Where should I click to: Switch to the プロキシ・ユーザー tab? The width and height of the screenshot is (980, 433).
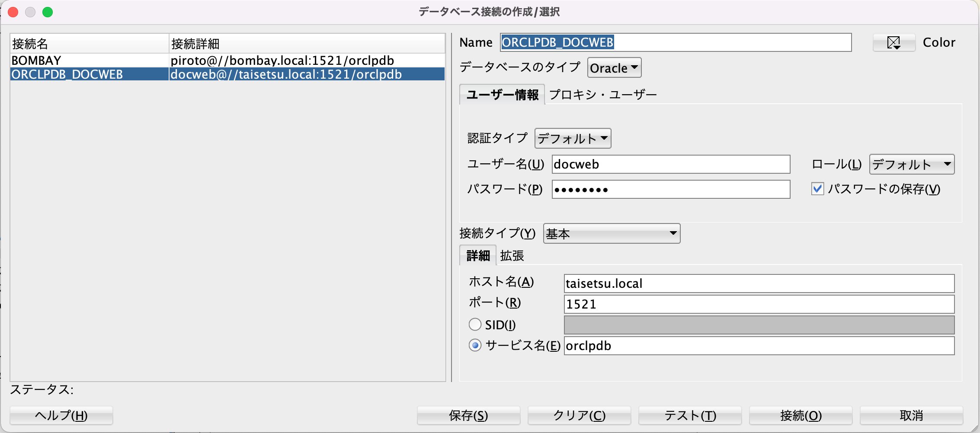[602, 95]
